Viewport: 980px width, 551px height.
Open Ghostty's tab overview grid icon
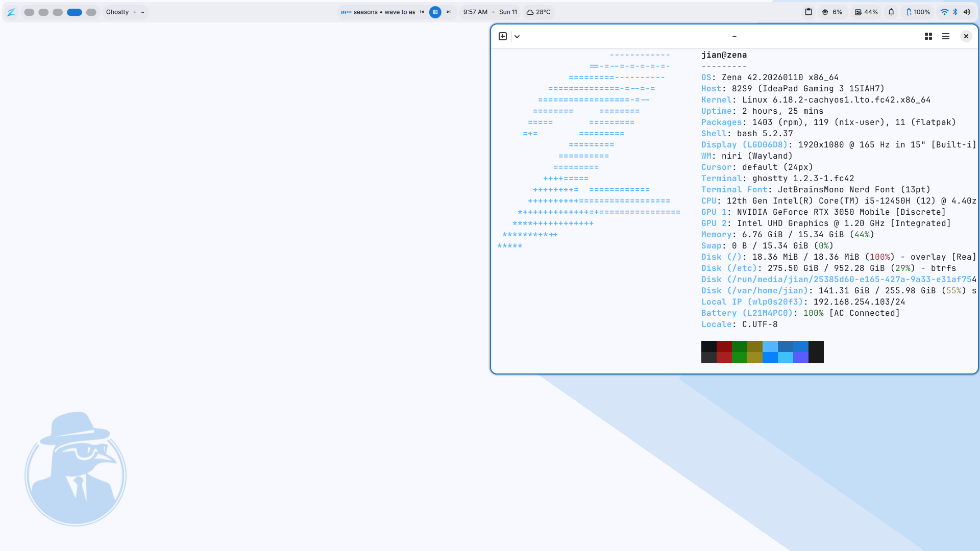click(928, 36)
